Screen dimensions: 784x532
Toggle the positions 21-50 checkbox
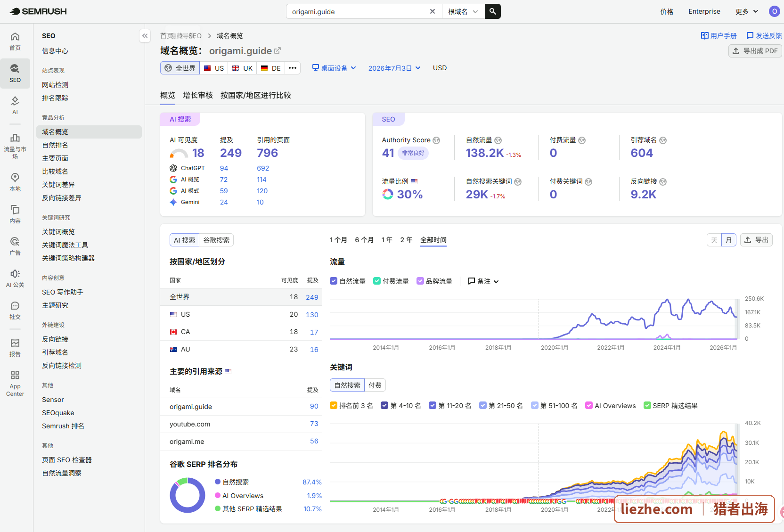coord(483,405)
